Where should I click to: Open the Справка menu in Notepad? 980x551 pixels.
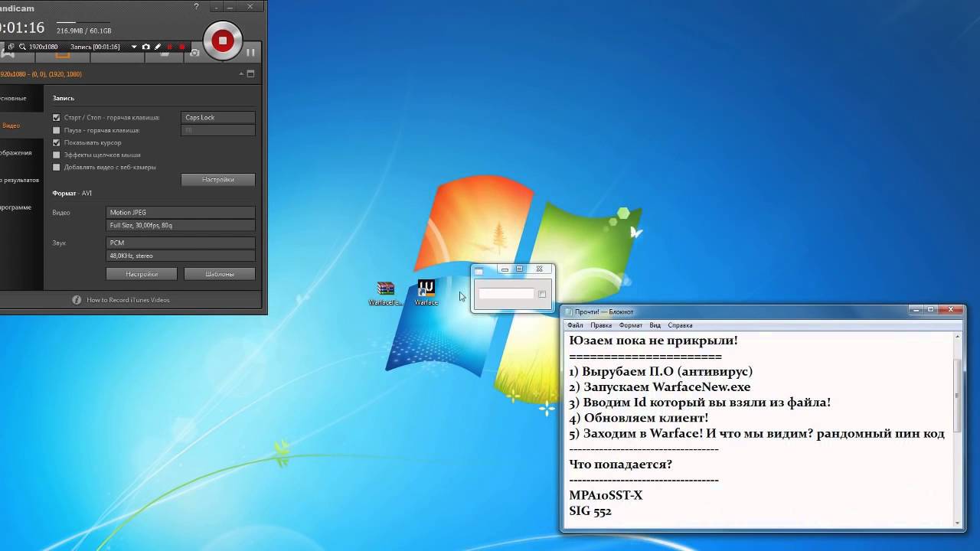(680, 325)
